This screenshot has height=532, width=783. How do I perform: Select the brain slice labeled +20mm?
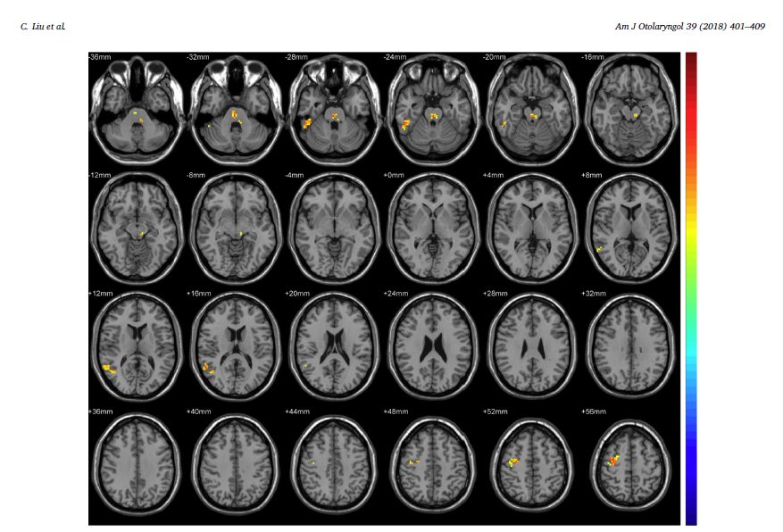click(x=335, y=346)
